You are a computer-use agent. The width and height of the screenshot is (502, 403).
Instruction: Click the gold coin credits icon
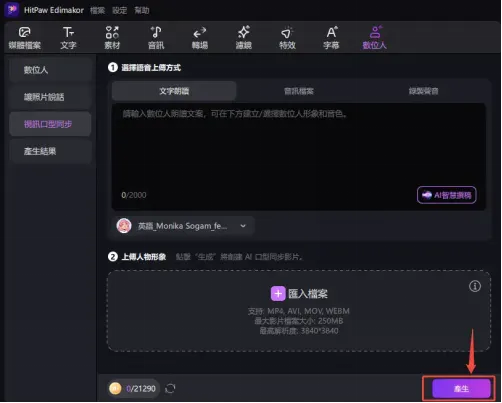tap(115, 388)
